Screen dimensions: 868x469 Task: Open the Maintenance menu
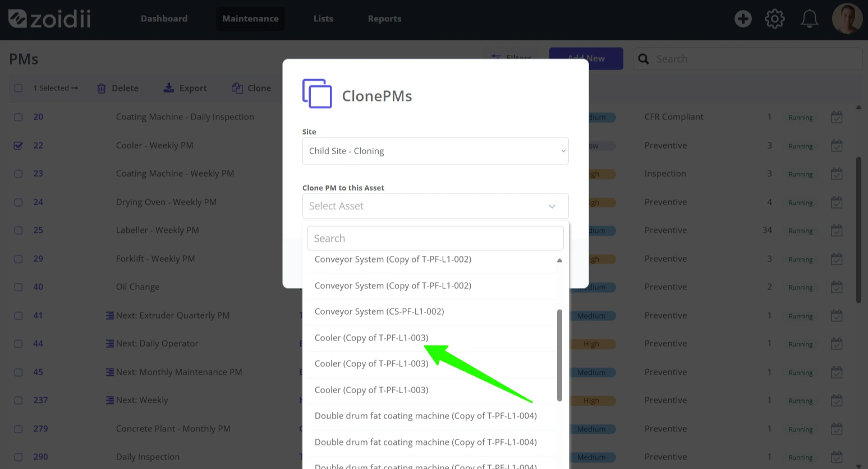tap(250, 19)
